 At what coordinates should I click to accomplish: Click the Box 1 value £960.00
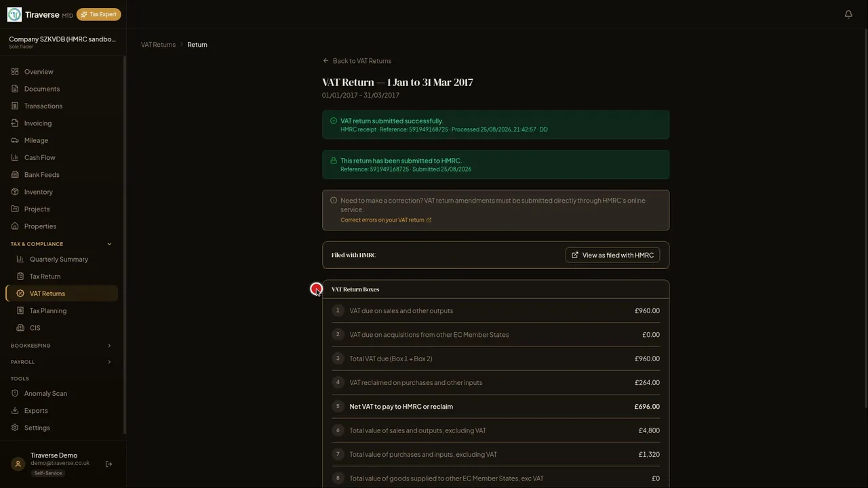(647, 311)
